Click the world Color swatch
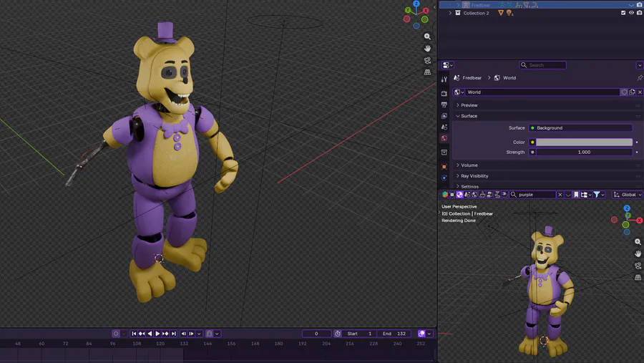 [x=584, y=142]
